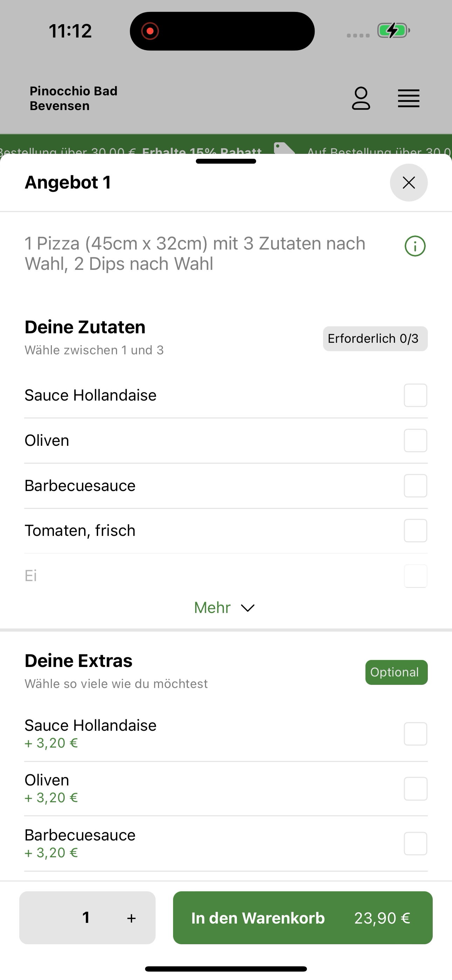Viewport: 452px width, 980px height.
Task: Increase quantity with the plus icon
Action: click(x=131, y=918)
